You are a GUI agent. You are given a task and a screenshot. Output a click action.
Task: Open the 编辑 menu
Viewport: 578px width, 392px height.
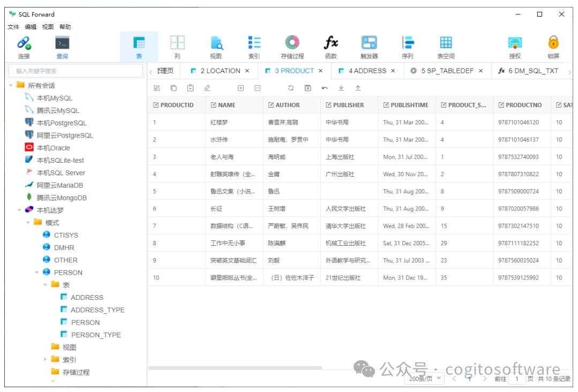pos(31,27)
